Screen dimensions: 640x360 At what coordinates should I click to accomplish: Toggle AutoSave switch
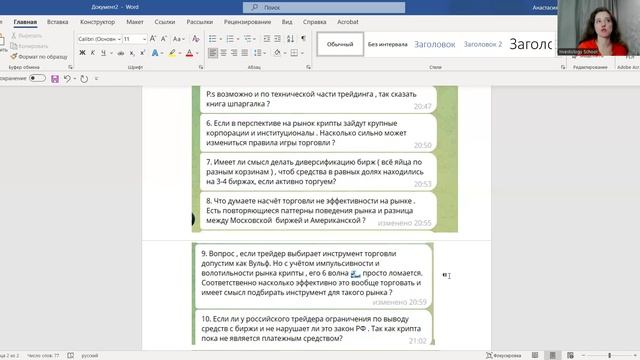[37, 78]
